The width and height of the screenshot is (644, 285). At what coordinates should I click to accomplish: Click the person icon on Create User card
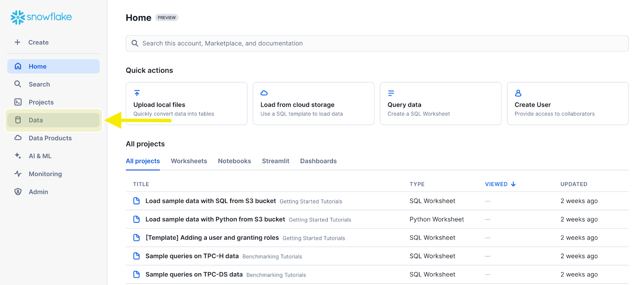[x=518, y=93]
